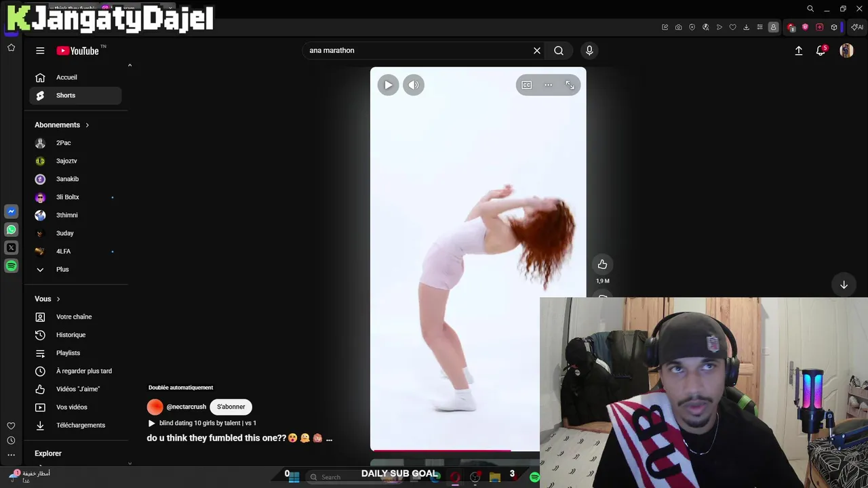868x488 pixels.
Task: Open the three-dot more options on player
Action: point(549,85)
